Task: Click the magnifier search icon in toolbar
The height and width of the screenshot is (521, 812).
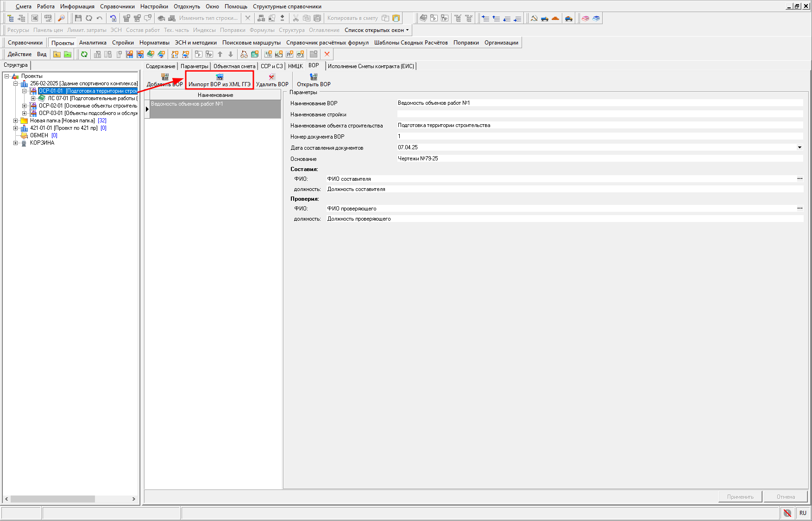Action: pos(61,18)
